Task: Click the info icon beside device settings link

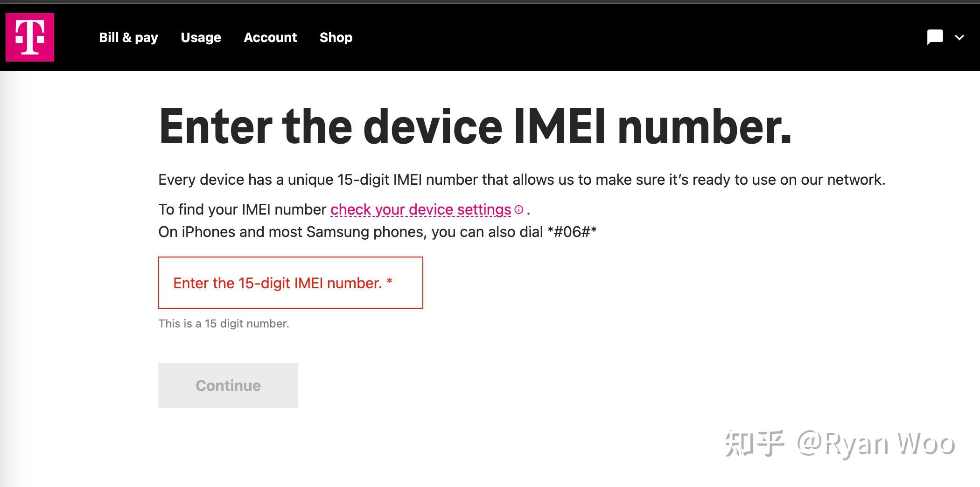Action: tap(518, 210)
